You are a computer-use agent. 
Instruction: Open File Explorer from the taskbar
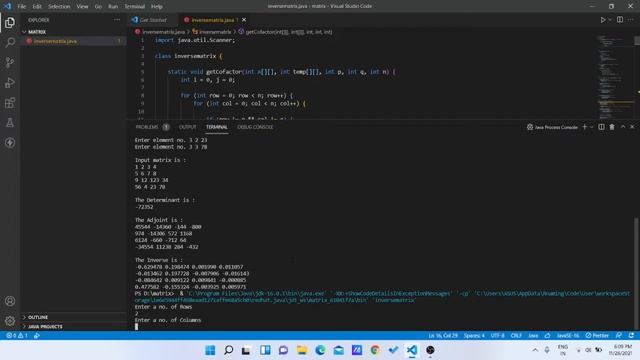[x=302, y=350]
